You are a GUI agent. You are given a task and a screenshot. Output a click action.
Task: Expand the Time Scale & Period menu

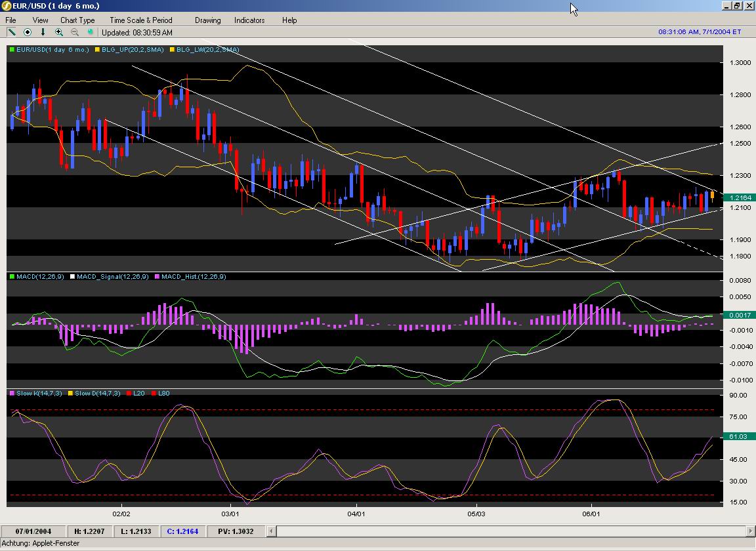pyautogui.click(x=141, y=20)
